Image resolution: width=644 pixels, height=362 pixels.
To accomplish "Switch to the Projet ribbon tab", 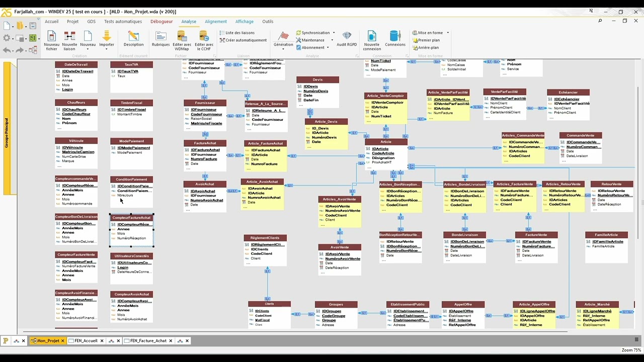I will pyautogui.click(x=72, y=22).
